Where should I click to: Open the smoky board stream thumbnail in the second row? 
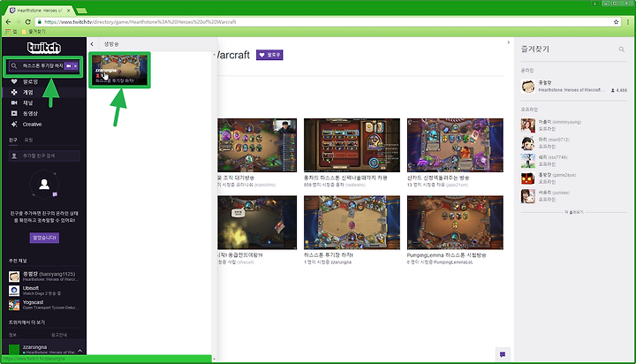coord(257,223)
